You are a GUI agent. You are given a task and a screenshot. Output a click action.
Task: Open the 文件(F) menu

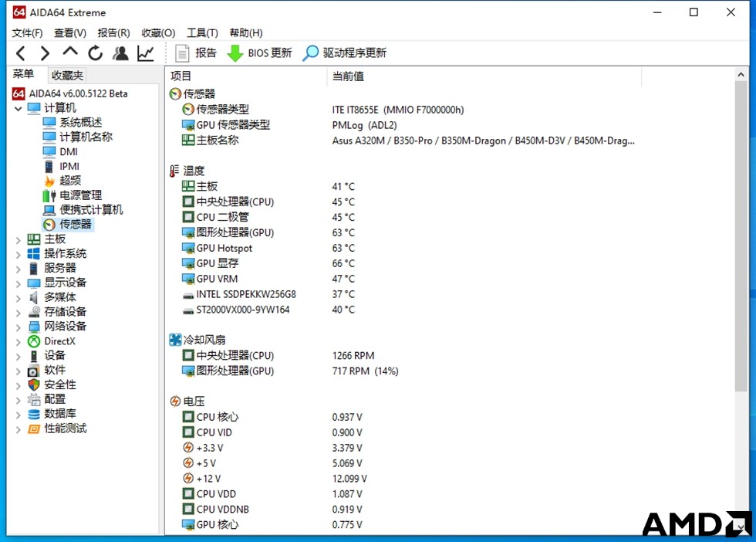tap(27, 33)
